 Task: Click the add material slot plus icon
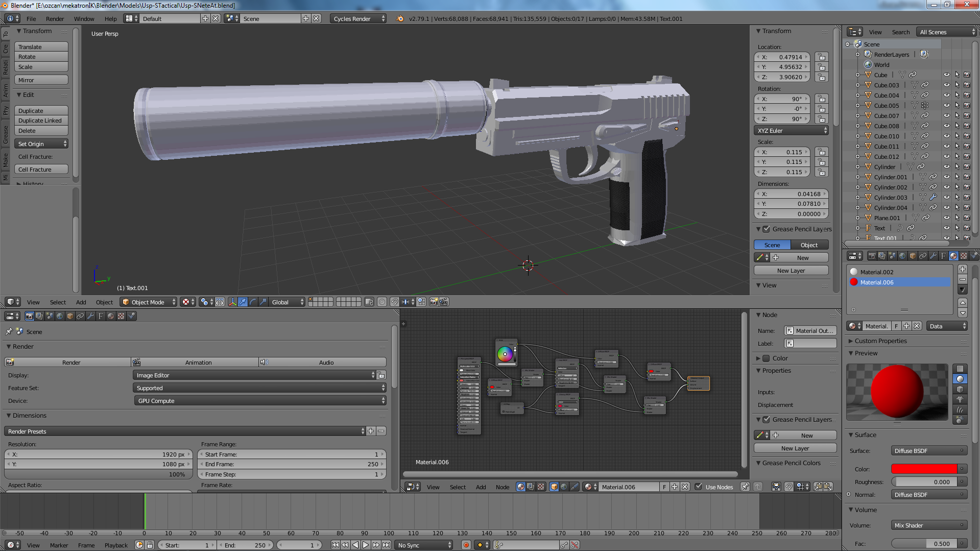963,269
